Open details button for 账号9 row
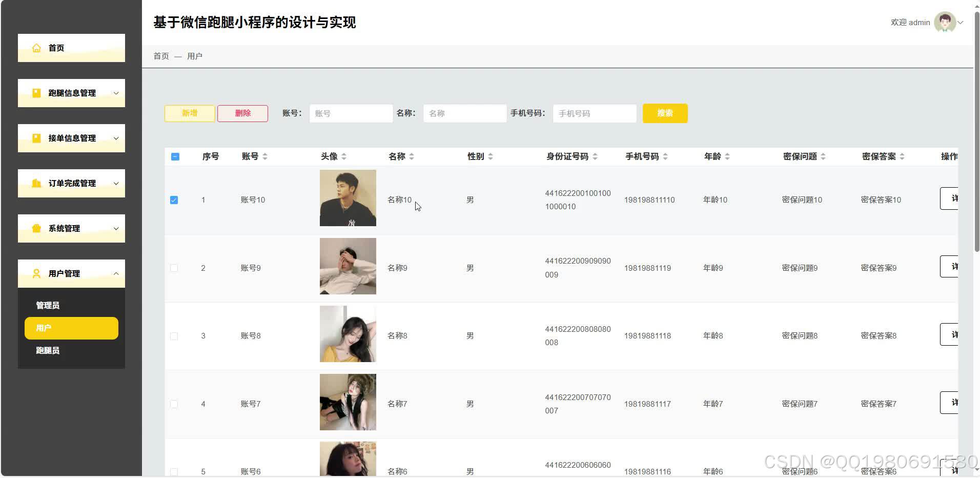This screenshot has width=980, height=478. [x=949, y=267]
